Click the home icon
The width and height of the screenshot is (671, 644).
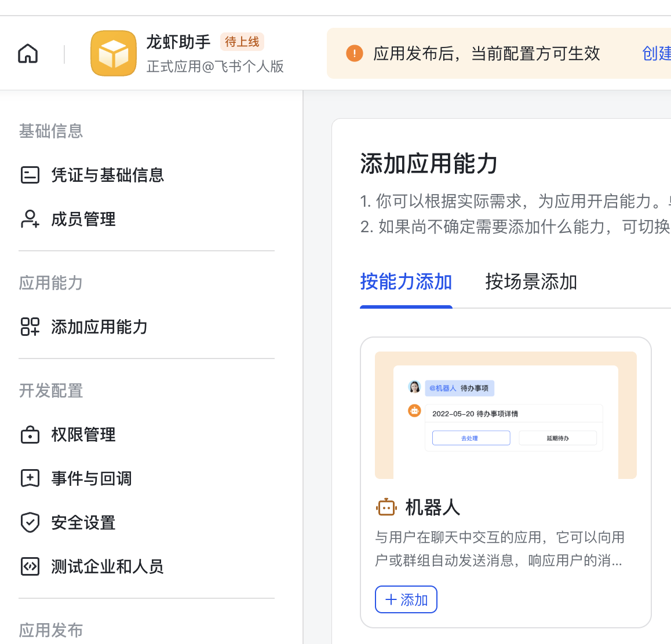point(28,54)
